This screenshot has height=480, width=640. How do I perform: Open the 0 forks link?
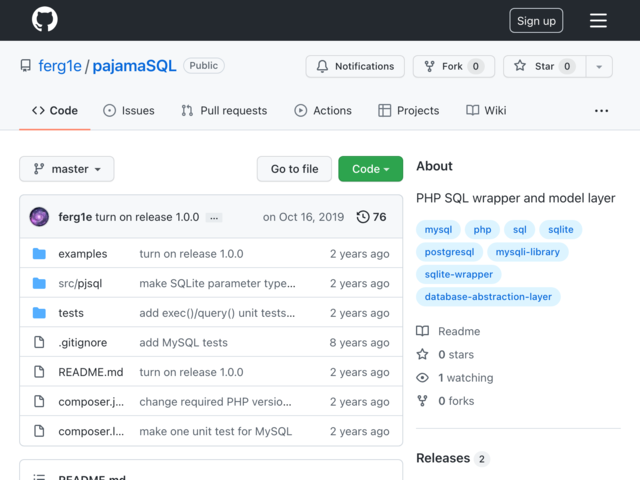pyautogui.click(x=456, y=401)
